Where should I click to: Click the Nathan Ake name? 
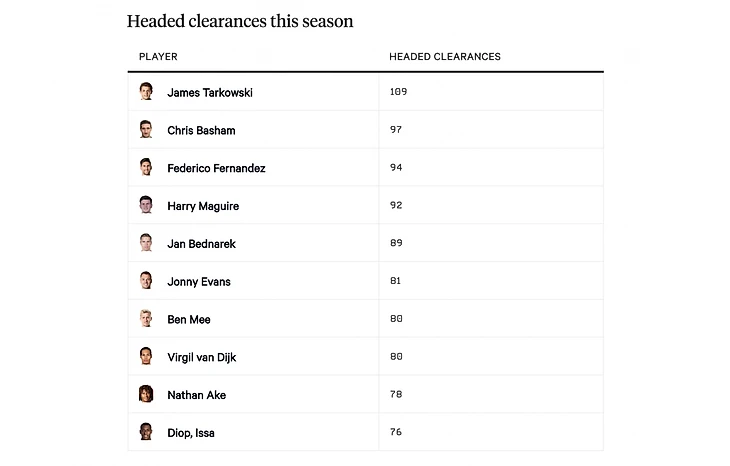click(196, 395)
